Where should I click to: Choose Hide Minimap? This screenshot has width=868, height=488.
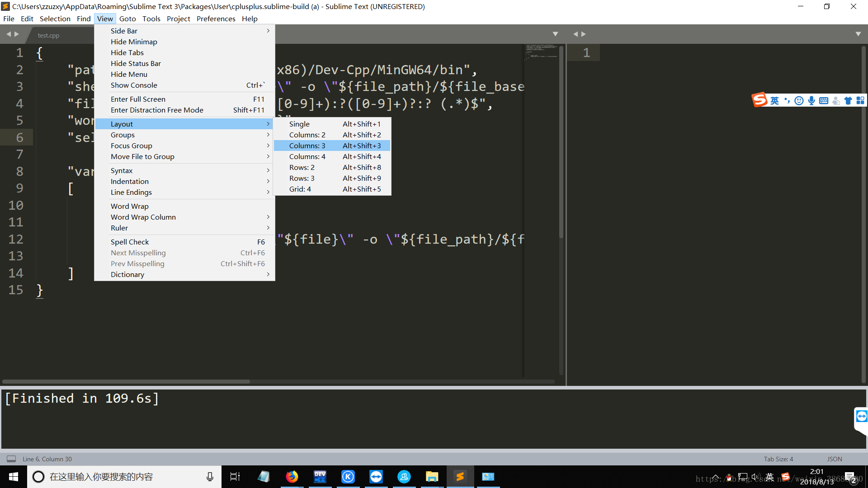(184, 42)
